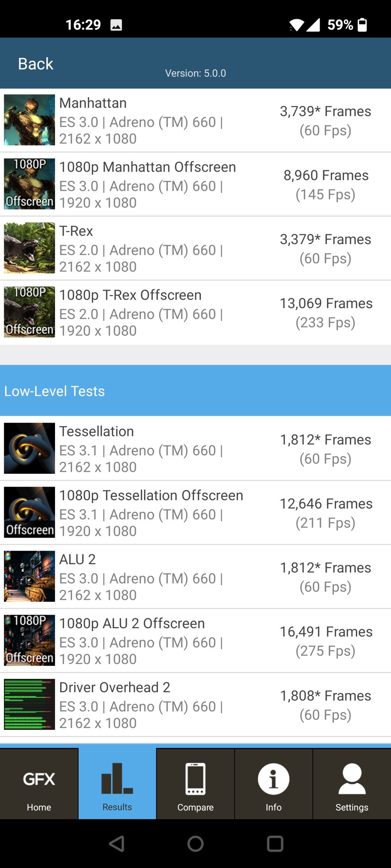Tap the T-Rex test thumbnail
Image resolution: width=391 pixels, height=868 pixels.
pyautogui.click(x=29, y=248)
